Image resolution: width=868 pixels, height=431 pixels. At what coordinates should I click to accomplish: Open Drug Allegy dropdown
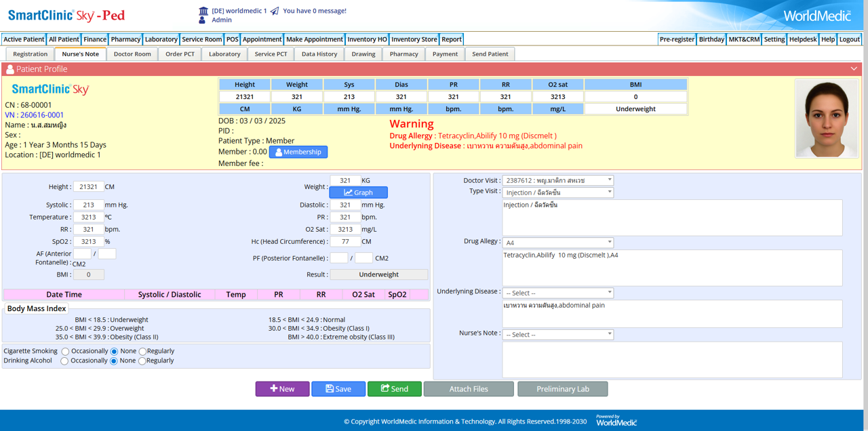point(558,243)
